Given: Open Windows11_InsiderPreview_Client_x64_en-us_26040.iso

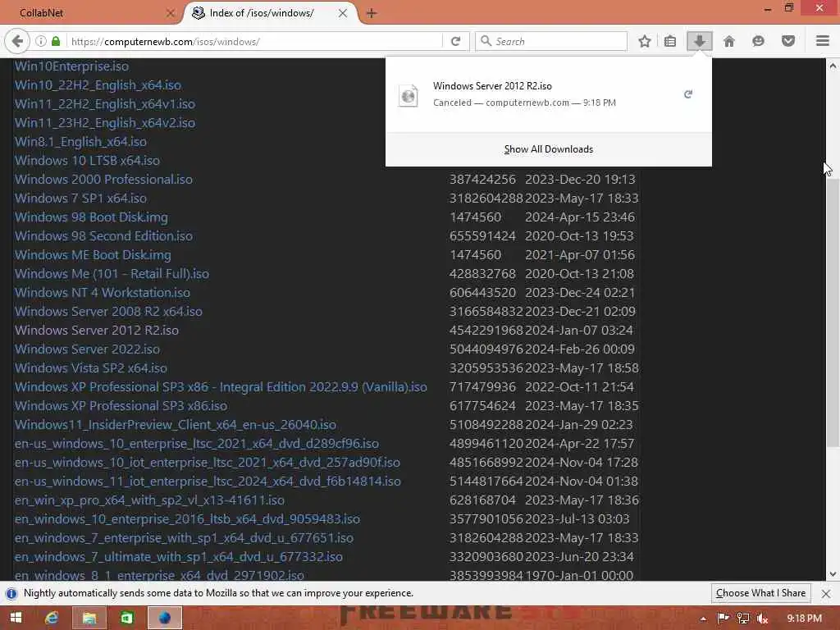Looking at the screenshot, I should click(176, 425).
